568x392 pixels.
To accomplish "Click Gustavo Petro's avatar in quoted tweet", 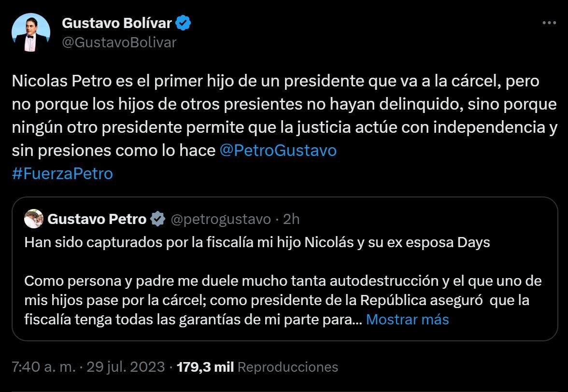I will click(32, 219).
